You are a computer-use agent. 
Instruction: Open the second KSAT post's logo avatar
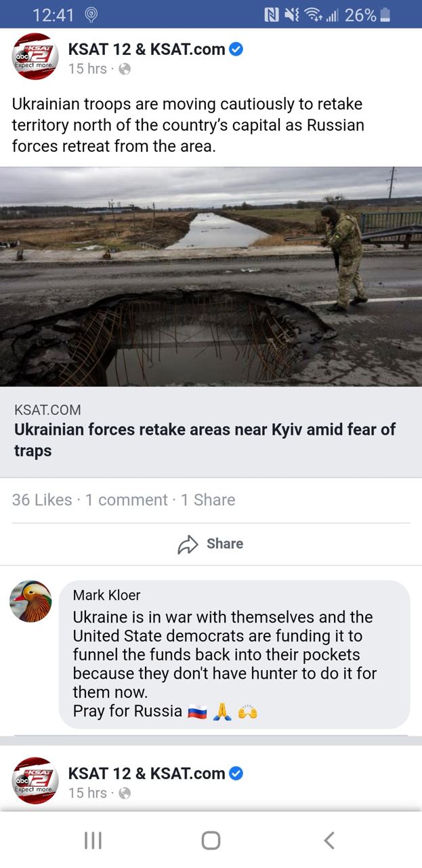coord(35,781)
